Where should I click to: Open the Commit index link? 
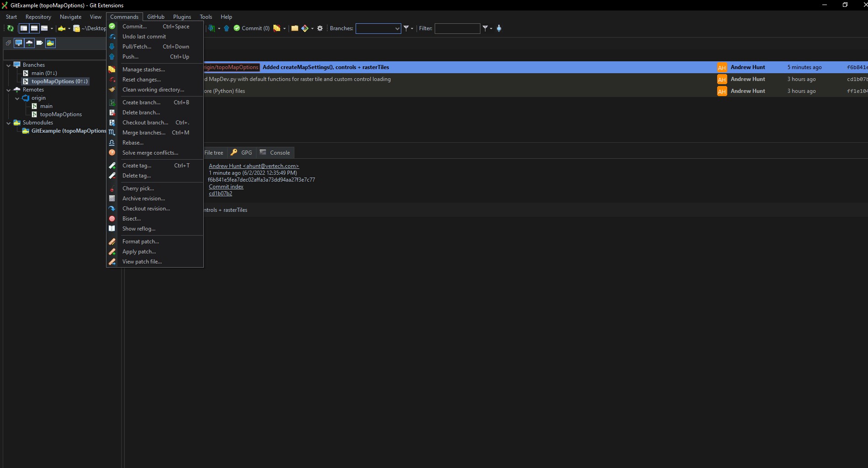(226, 187)
